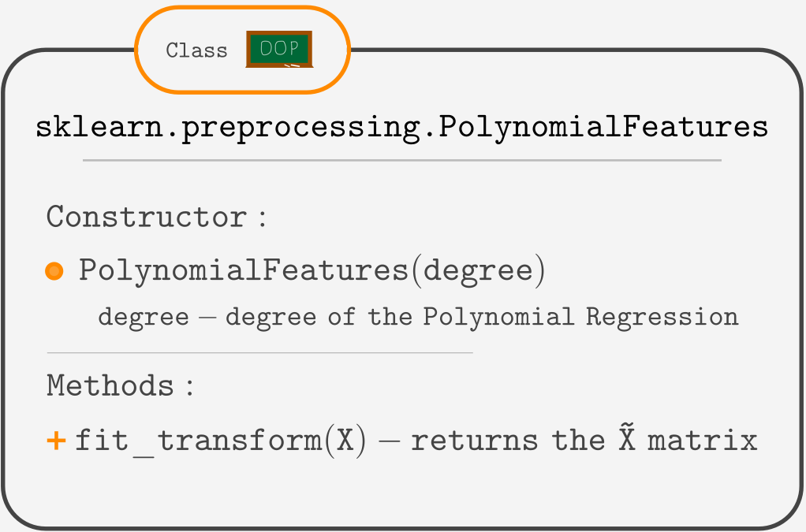Click "PolynomialFeatures" at the end of the title
The width and height of the screenshot is (806, 532).
[603, 128]
